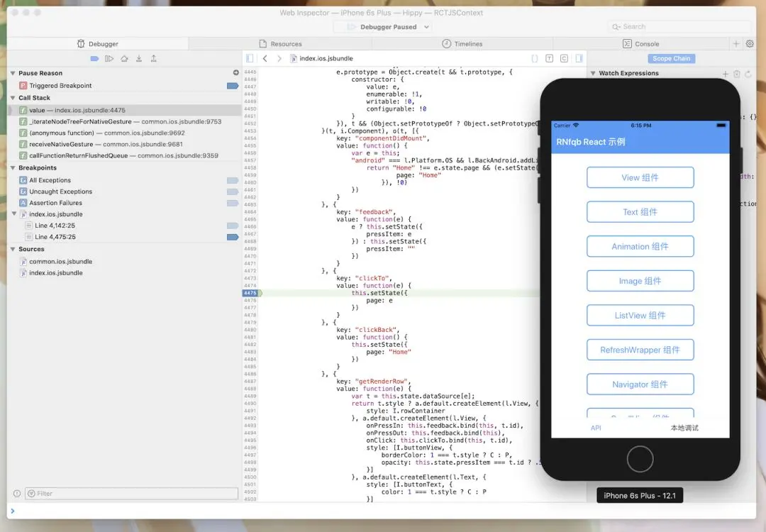Click the simulator home button
Viewport: 766px width, 532px height.
pos(640,459)
